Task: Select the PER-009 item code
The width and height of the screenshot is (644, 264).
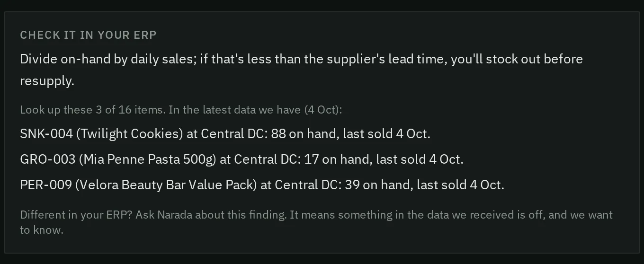Action: click(x=46, y=185)
